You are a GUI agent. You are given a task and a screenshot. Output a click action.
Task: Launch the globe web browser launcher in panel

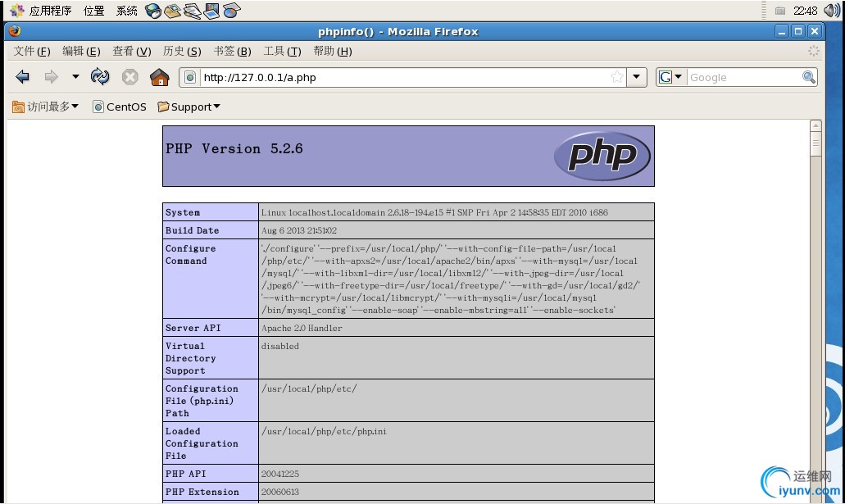[153, 11]
